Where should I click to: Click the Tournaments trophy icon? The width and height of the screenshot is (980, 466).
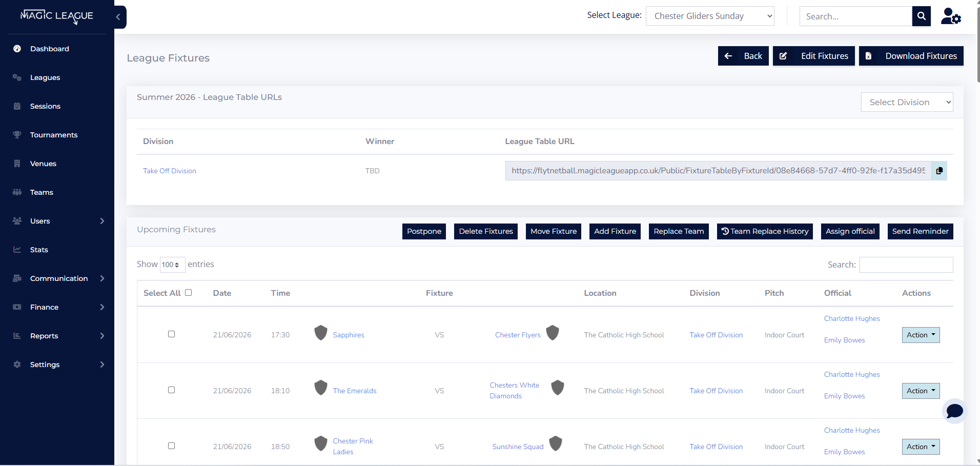[x=17, y=135]
